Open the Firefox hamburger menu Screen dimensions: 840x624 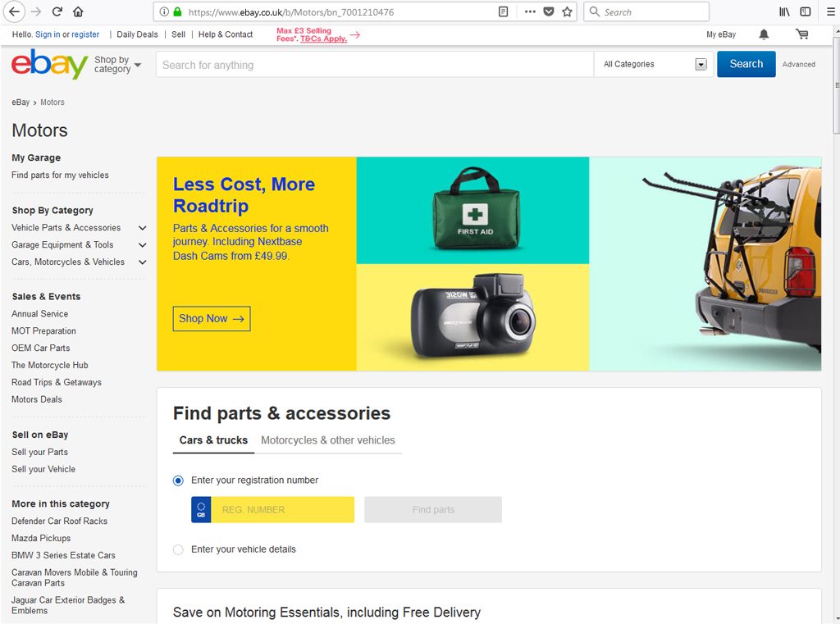830,11
